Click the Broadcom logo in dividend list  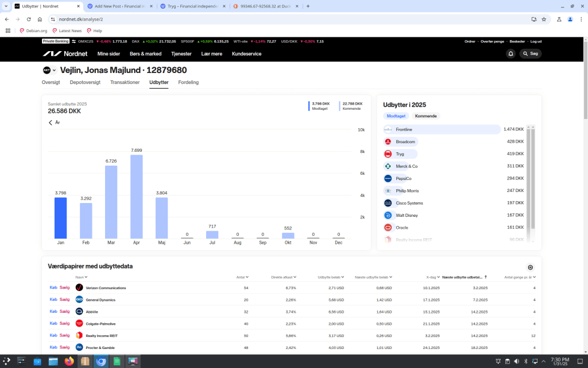(x=388, y=141)
